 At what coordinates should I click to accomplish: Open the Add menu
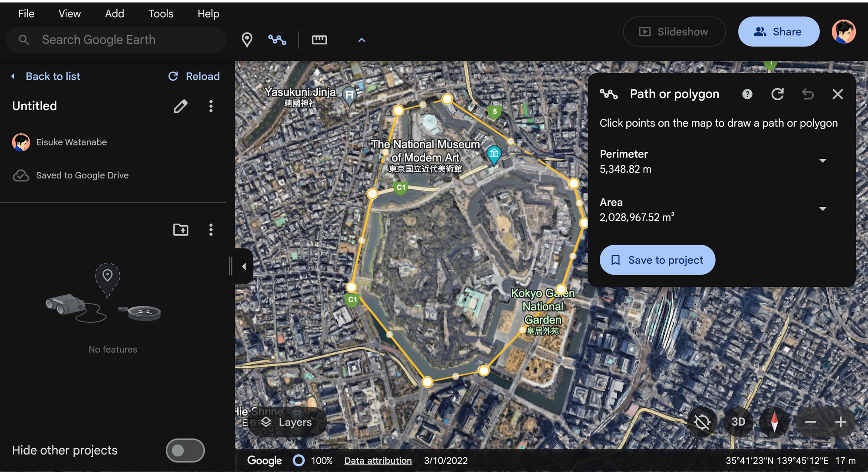115,14
